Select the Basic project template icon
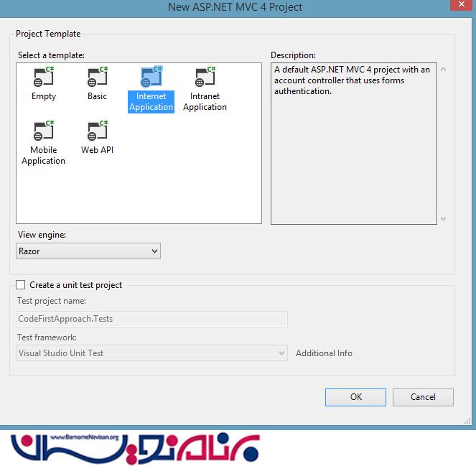The height and width of the screenshot is (466, 476). [x=98, y=77]
